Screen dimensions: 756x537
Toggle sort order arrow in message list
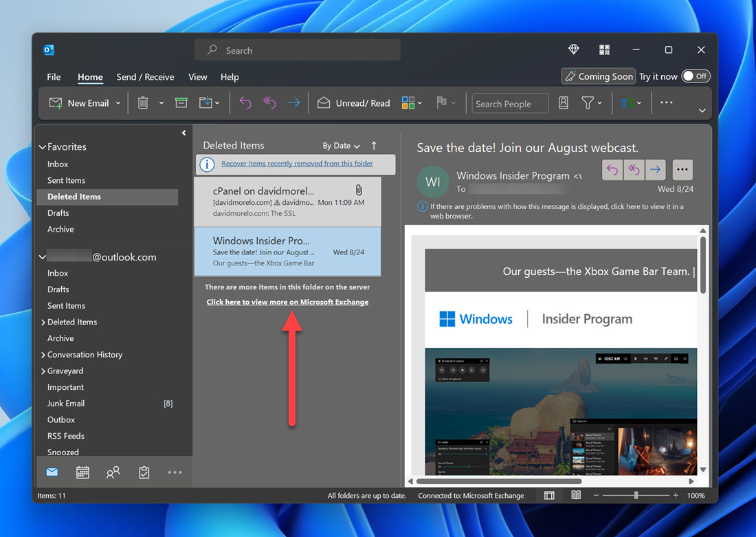point(374,145)
